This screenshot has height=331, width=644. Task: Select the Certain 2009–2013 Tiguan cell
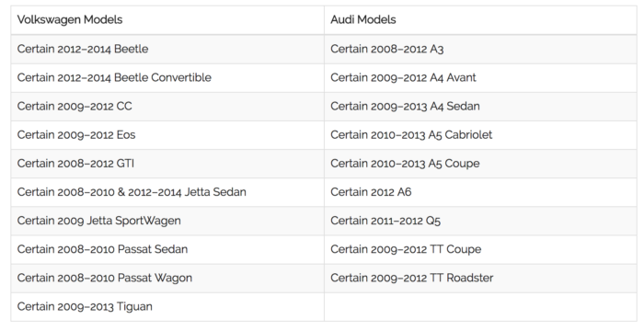coord(167,307)
